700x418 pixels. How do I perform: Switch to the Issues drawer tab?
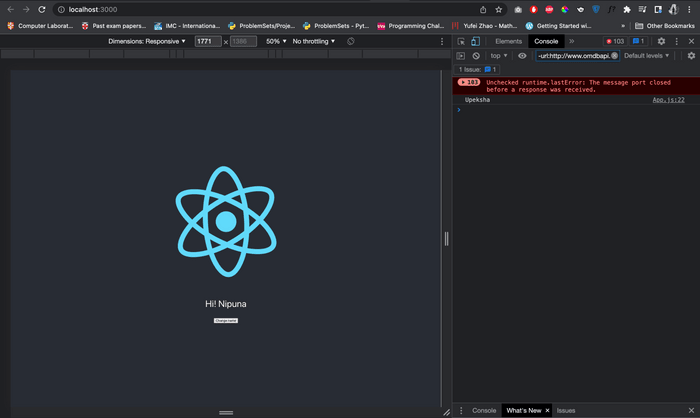click(x=566, y=410)
